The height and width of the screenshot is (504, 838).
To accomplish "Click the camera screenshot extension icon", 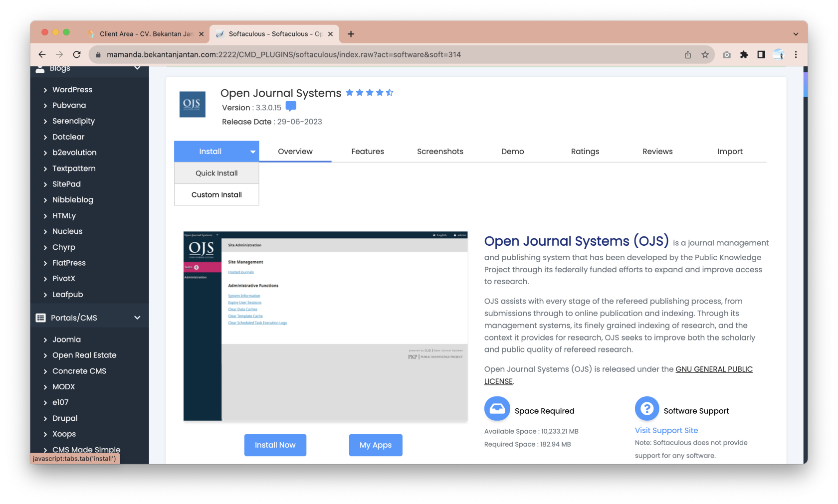I will tap(727, 55).
